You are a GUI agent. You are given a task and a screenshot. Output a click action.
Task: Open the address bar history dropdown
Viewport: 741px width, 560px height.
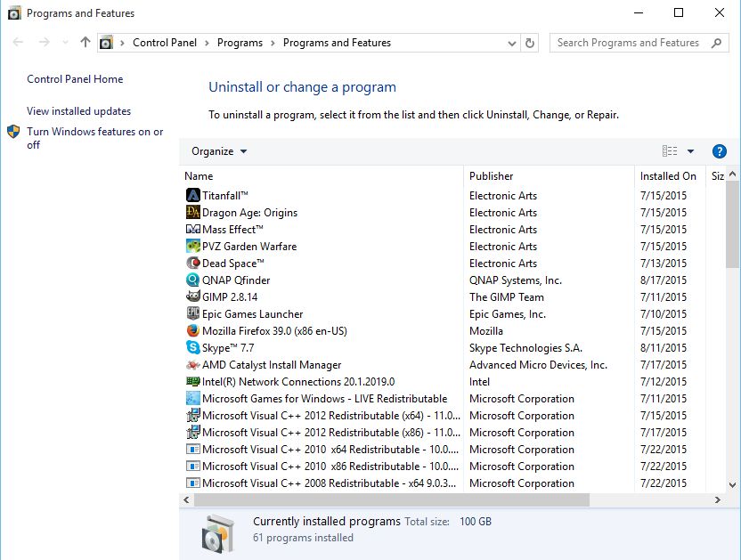coord(511,42)
